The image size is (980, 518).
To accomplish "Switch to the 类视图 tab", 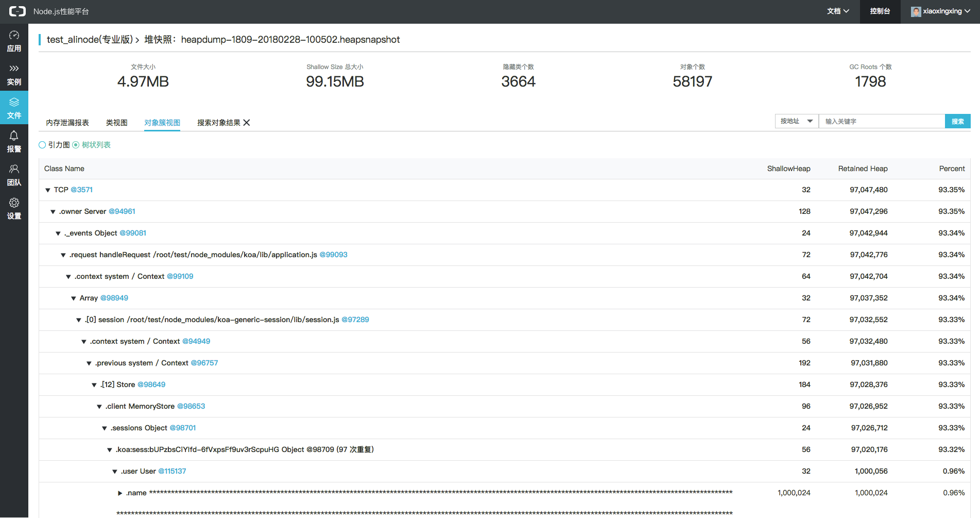I will pyautogui.click(x=116, y=123).
